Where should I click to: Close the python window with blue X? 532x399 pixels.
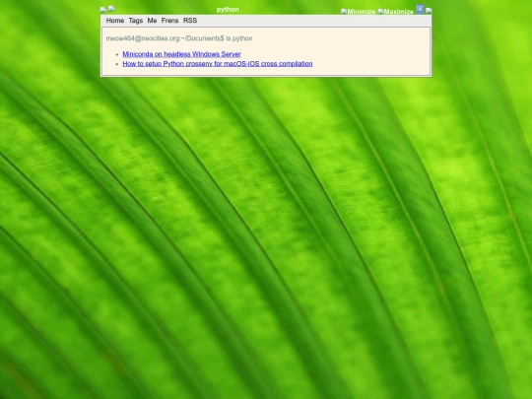pyautogui.click(x=420, y=9)
